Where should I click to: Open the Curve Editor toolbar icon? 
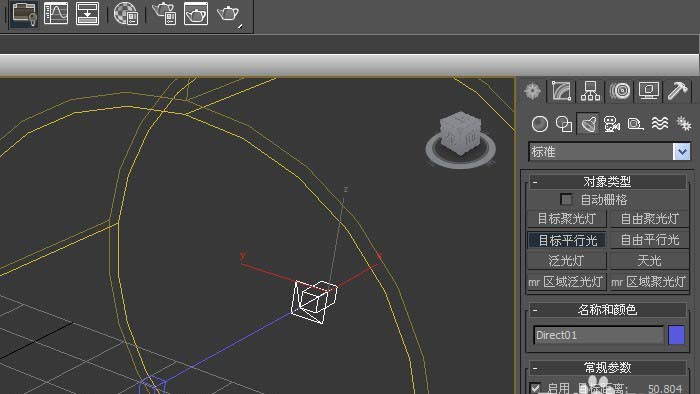pos(56,13)
